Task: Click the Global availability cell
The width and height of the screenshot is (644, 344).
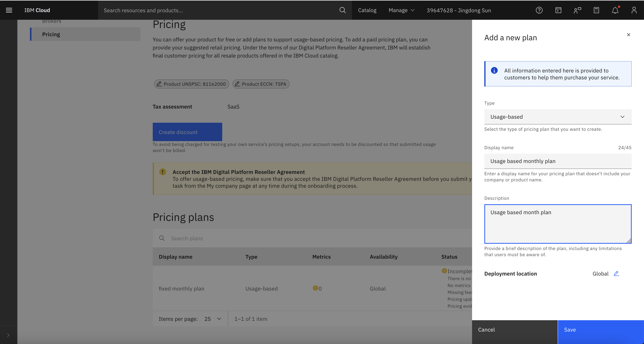Action: tap(378, 289)
